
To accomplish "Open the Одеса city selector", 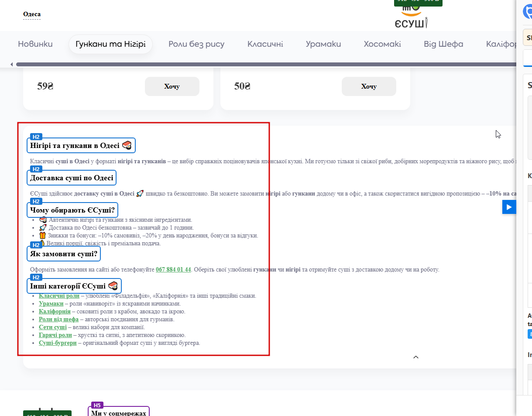I will tap(32, 14).
